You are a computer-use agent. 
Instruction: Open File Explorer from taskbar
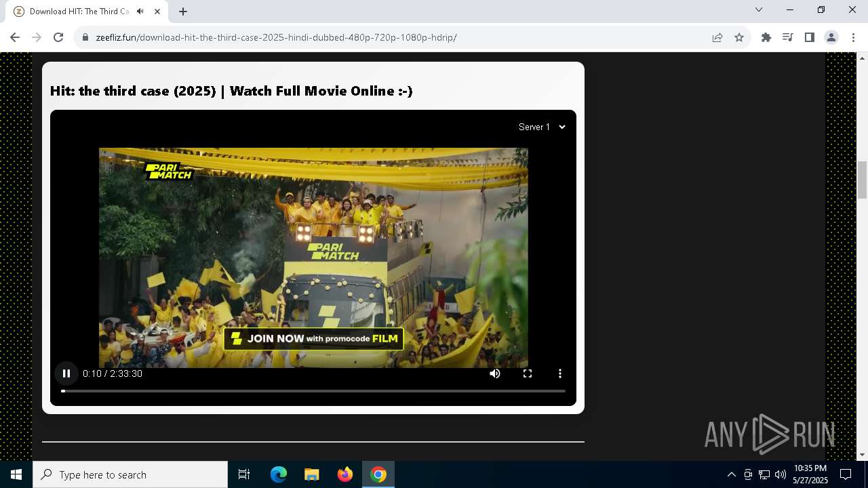point(312,474)
